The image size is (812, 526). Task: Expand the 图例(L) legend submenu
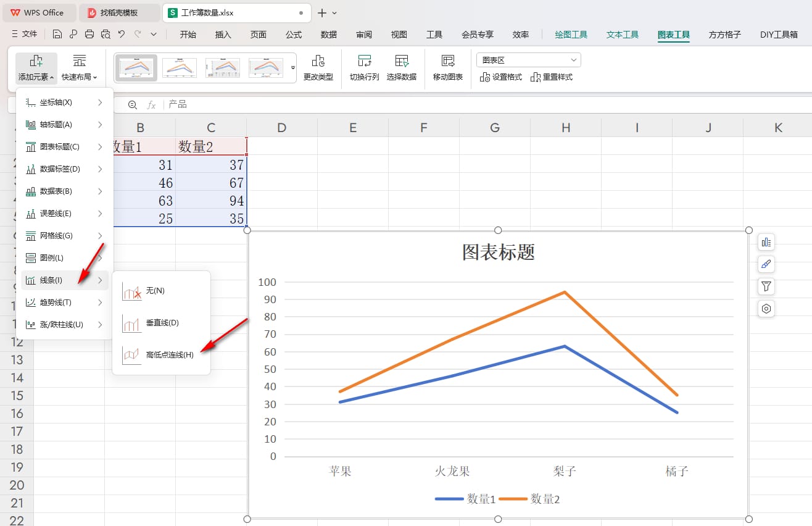pyautogui.click(x=64, y=258)
